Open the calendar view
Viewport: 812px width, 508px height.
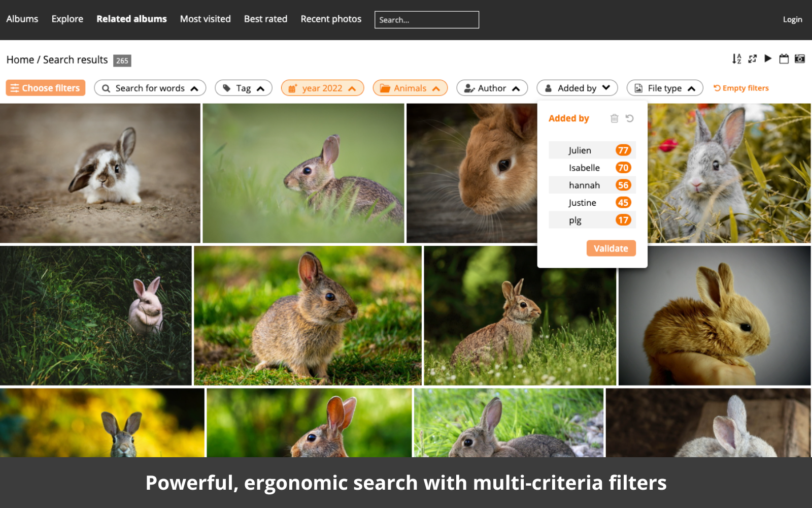click(784, 59)
